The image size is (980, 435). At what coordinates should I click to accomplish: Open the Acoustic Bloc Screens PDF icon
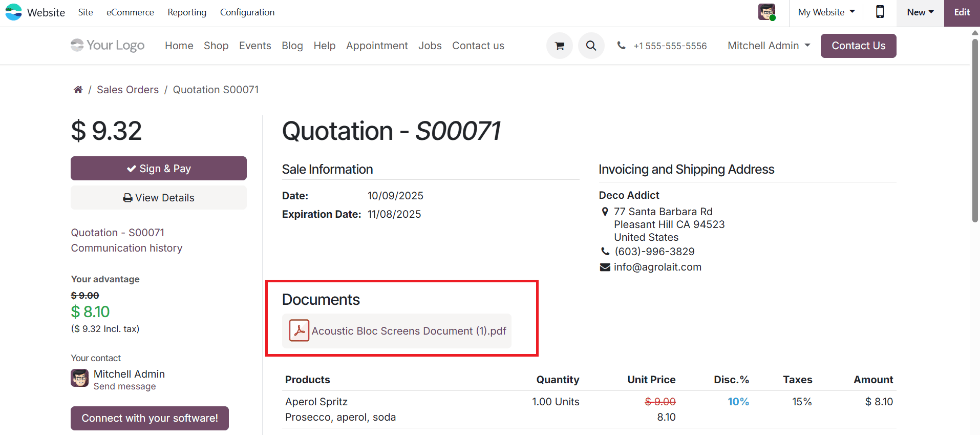click(299, 330)
